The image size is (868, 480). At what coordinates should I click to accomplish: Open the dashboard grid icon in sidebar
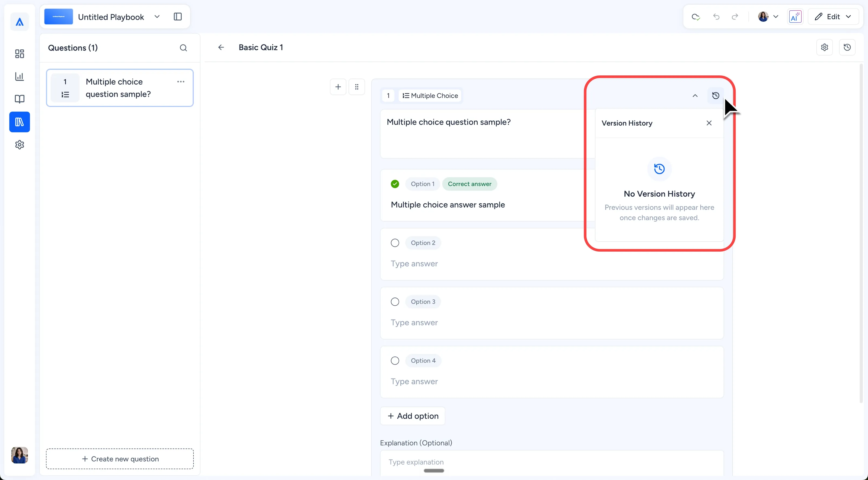point(20,53)
